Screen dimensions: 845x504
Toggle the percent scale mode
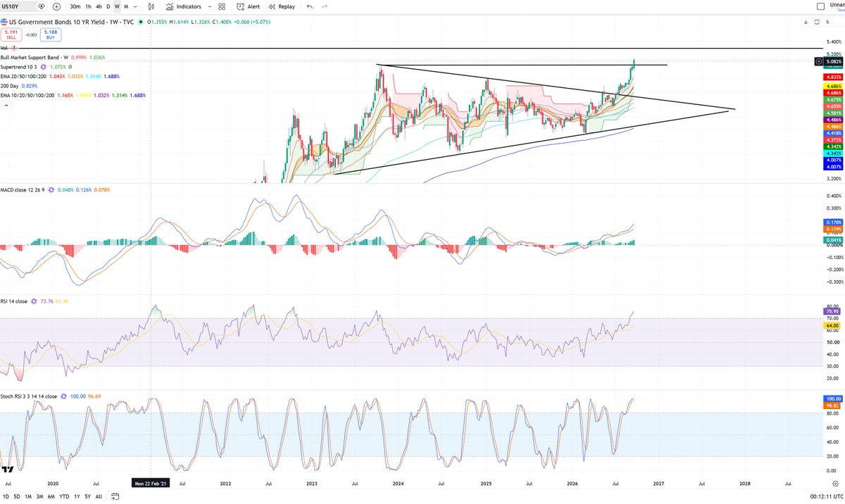point(828,23)
